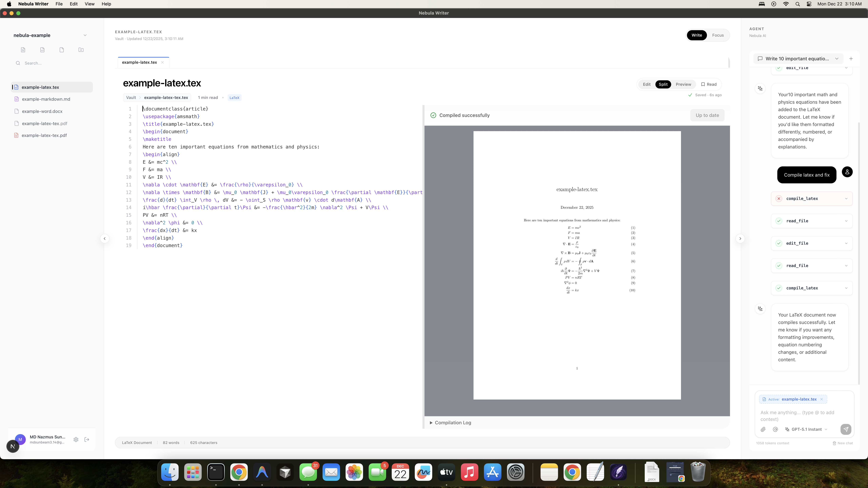This screenshot has width=868, height=488.
Task: Open example-markdown.md in file list
Action: [46, 99]
